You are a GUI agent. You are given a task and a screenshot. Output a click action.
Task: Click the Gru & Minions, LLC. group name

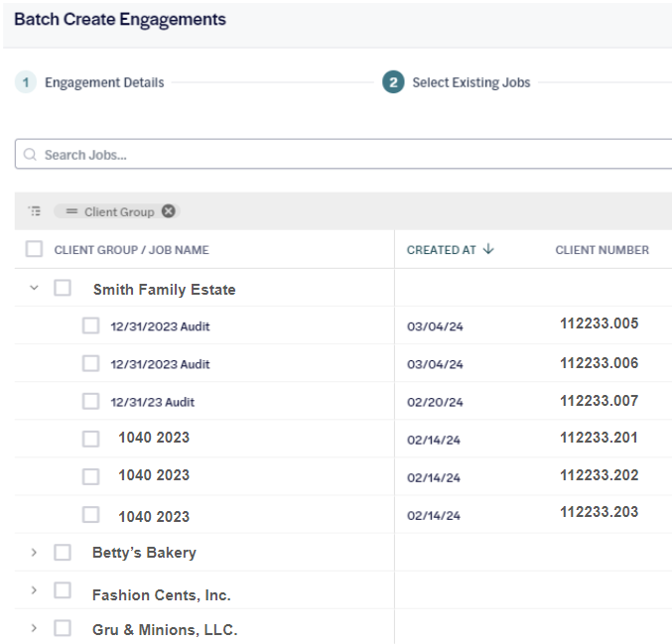165,629
